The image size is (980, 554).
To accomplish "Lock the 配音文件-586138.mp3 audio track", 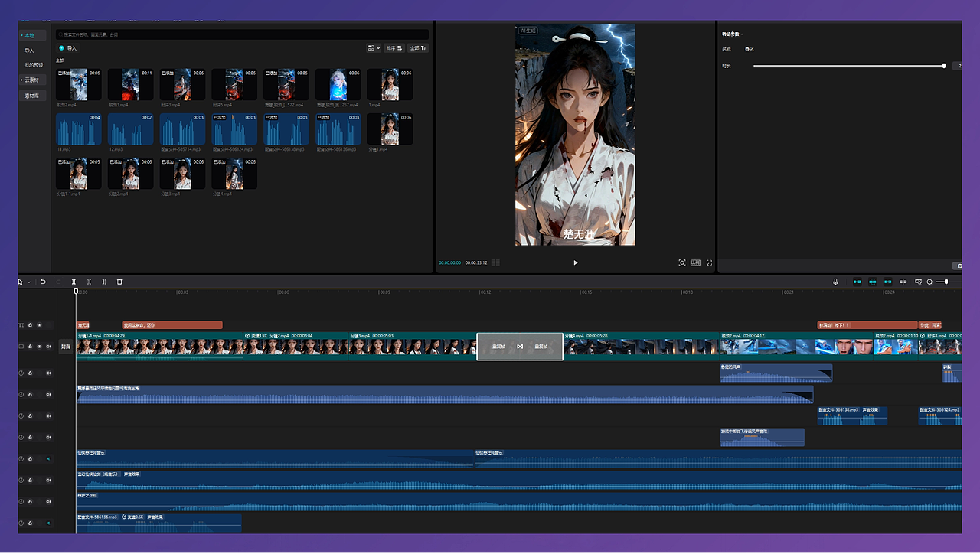I will (31, 416).
